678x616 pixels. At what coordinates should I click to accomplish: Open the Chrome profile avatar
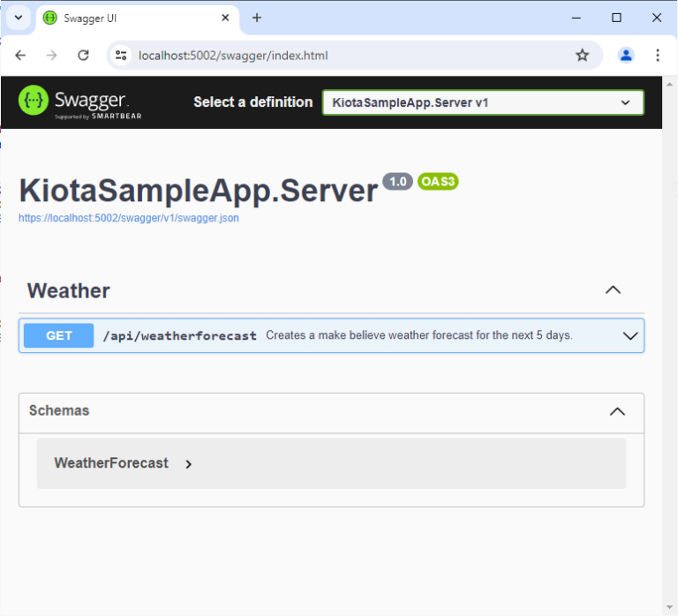click(626, 56)
